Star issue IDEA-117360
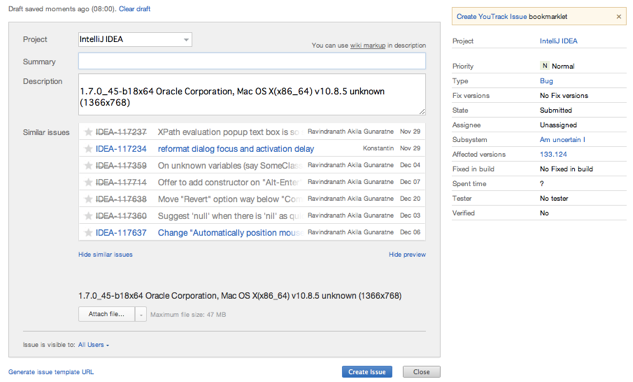Screen dimensions: 633x382 [88, 216]
